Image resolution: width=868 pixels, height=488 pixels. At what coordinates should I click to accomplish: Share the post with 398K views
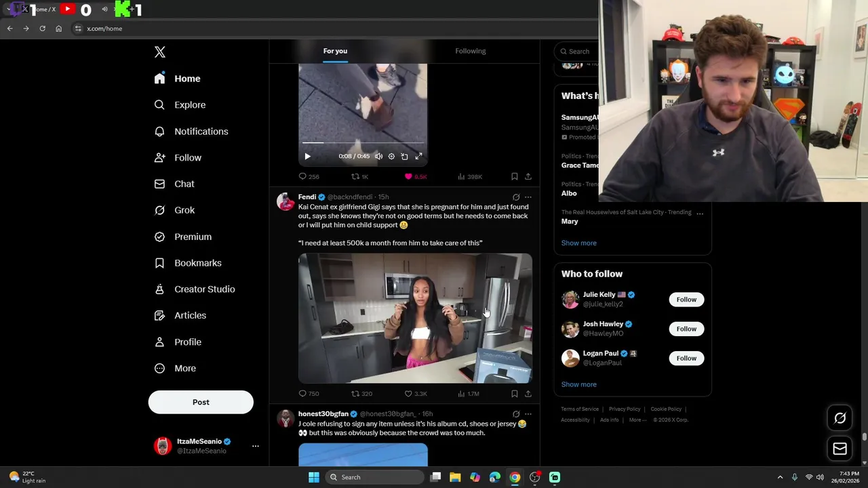point(528,176)
